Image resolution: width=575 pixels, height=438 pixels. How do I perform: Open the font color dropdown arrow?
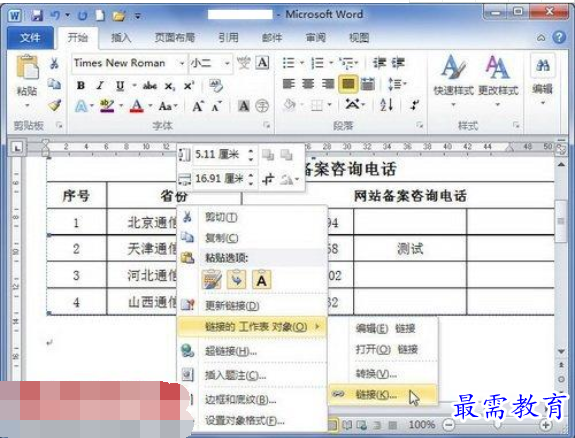[x=150, y=106]
